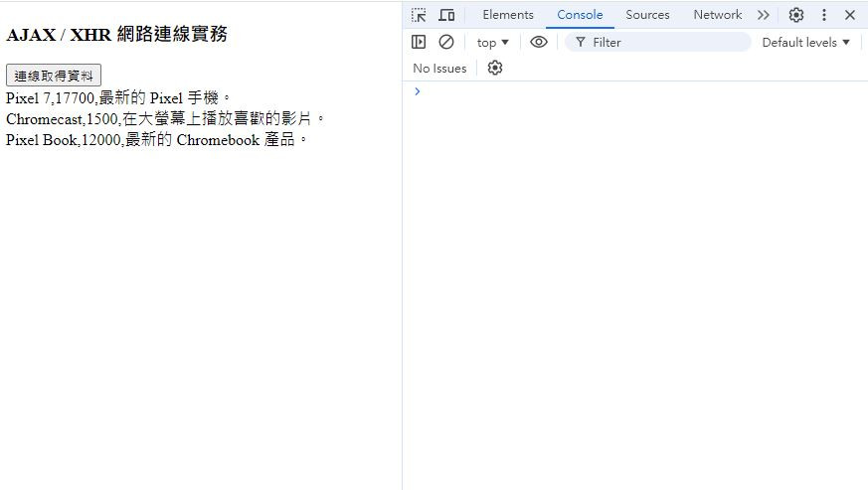The height and width of the screenshot is (490, 868).
Task: Switch to the Console tab
Action: (x=580, y=15)
